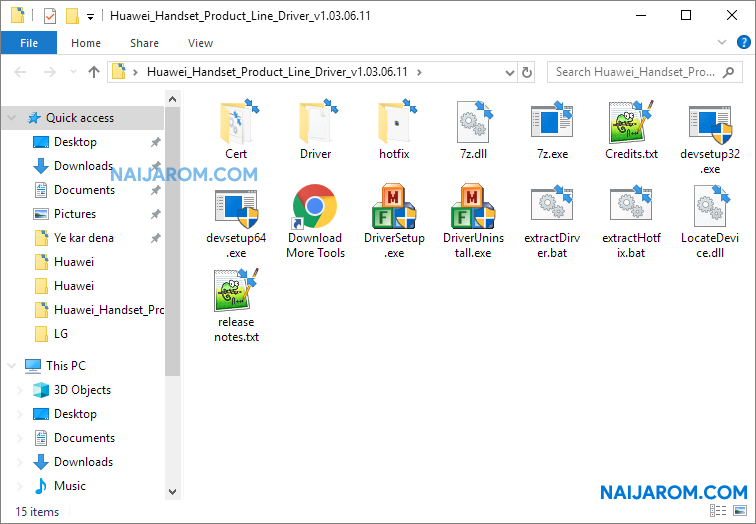This screenshot has height=524, width=756.
Task: Select the LocateDevice.dll file
Action: point(710,221)
